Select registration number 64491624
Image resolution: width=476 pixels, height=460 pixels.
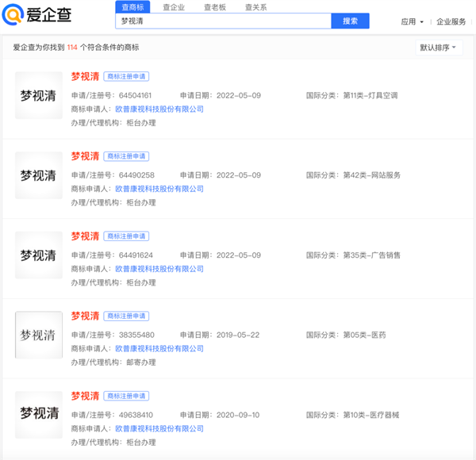pos(136,255)
